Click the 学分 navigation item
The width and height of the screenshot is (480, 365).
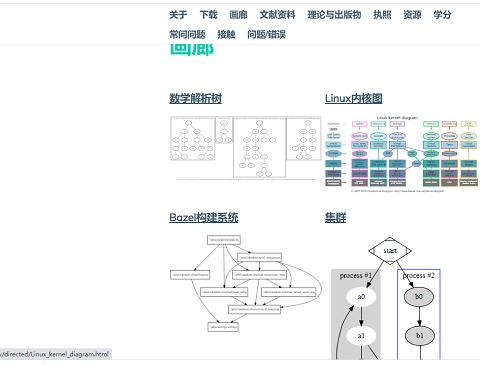click(442, 15)
